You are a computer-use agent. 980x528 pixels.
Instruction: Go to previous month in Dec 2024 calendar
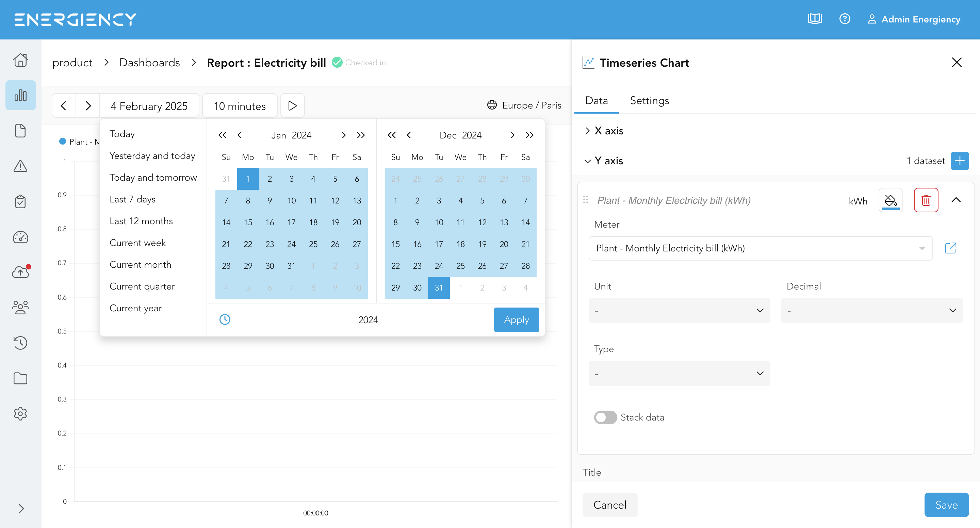409,135
